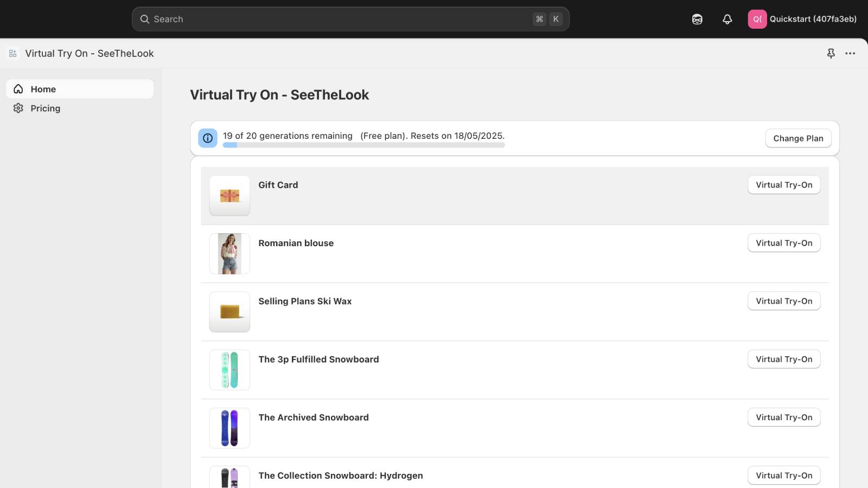Click the Quickstart store avatar
This screenshot has height=488, width=868.
pyautogui.click(x=757, y=19)
